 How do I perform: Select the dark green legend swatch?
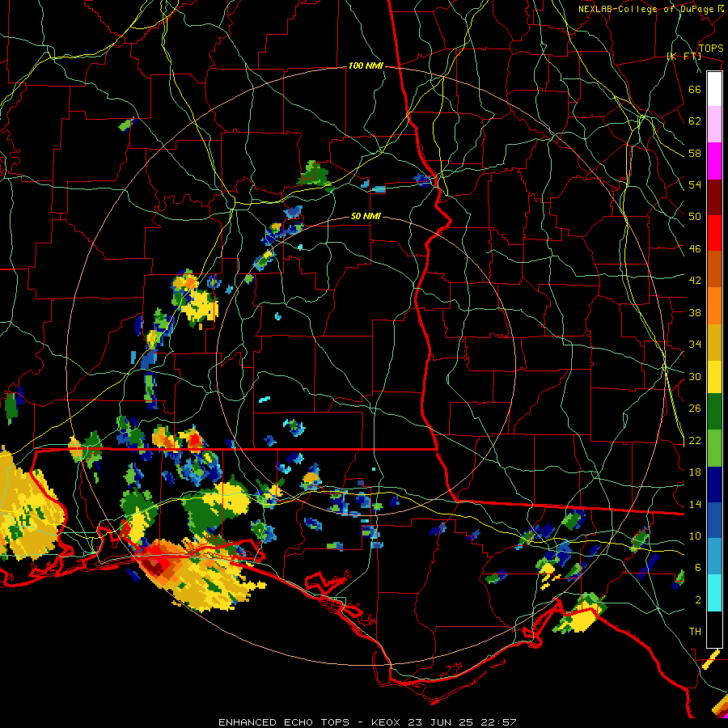coord(714,412)
